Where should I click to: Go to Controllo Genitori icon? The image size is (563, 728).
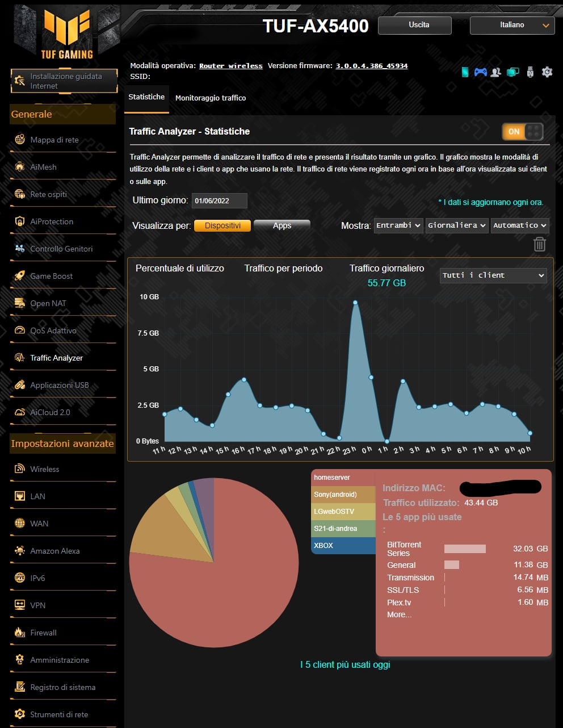(20, 248)
